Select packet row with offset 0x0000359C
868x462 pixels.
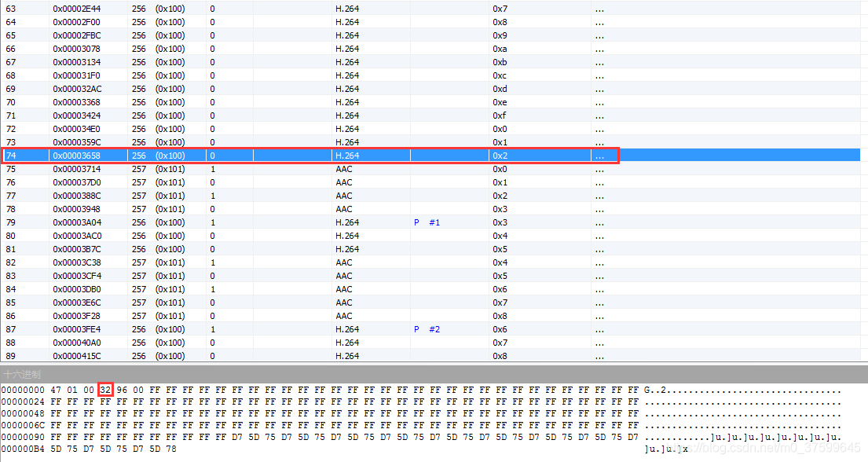coord(430,142)
